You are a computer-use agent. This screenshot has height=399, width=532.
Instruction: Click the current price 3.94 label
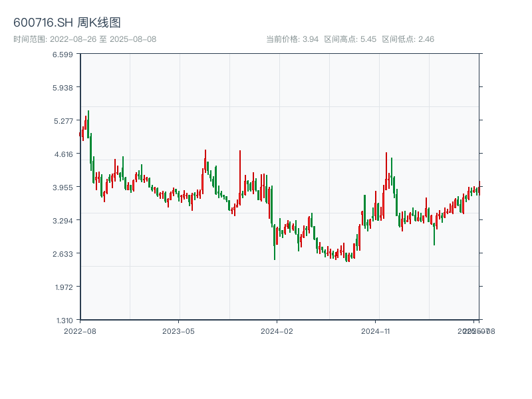[x=293, y=39]
